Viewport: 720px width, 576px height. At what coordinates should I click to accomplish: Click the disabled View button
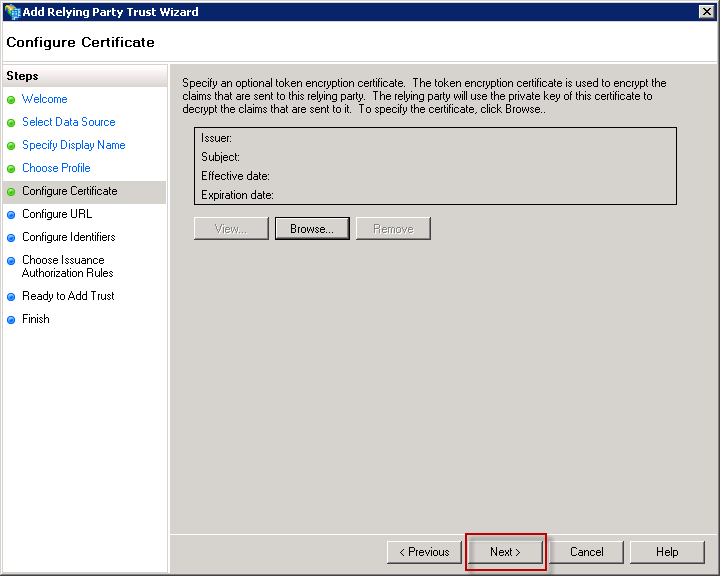coord(231,229)
